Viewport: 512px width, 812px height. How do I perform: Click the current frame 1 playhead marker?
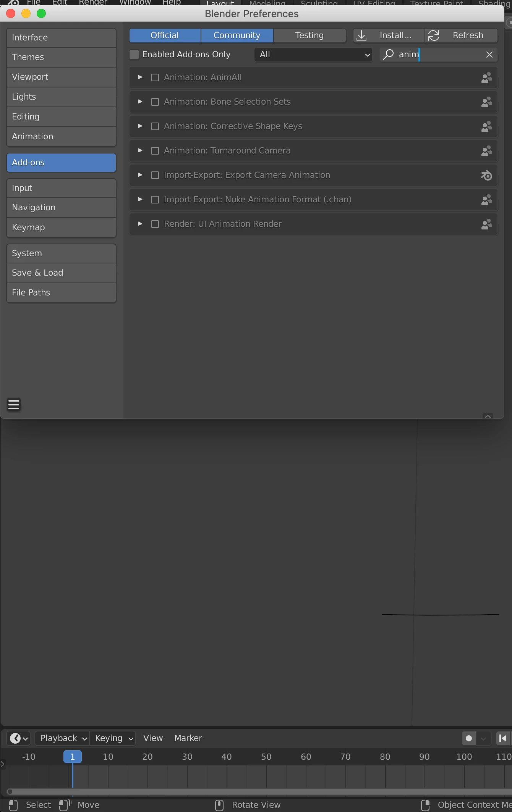(x=73, y=757)
